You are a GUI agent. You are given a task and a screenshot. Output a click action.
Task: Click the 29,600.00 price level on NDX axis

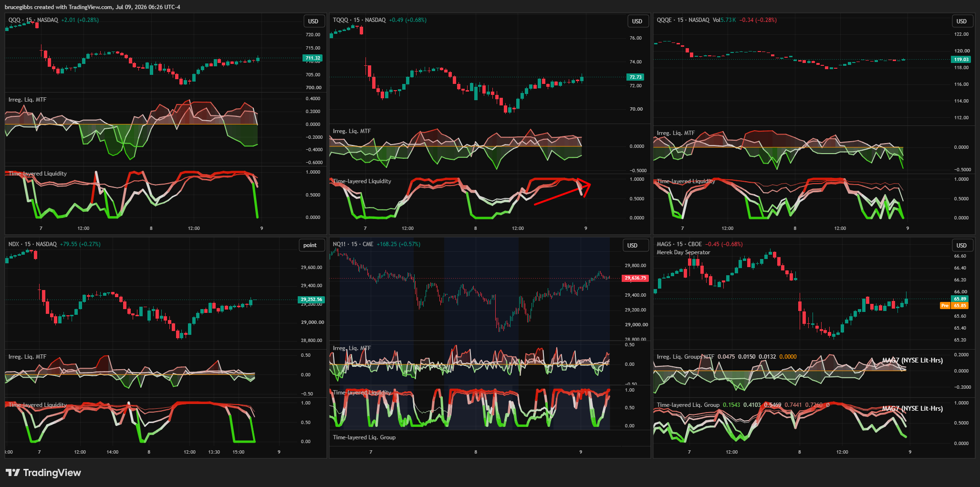pyautogui.click(x=311, y=268)
